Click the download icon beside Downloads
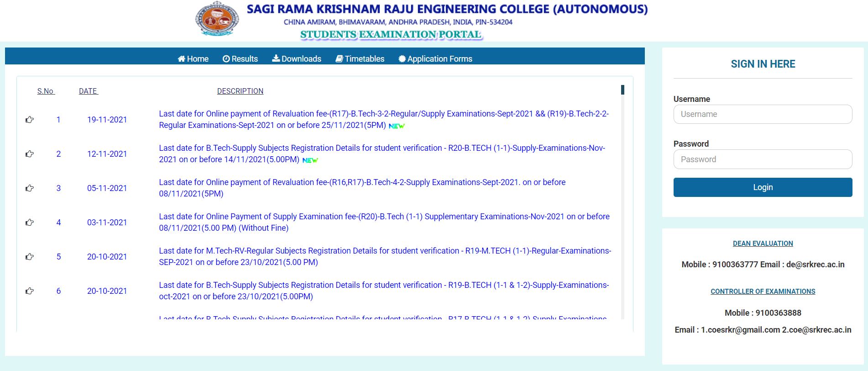 point(276,58)
